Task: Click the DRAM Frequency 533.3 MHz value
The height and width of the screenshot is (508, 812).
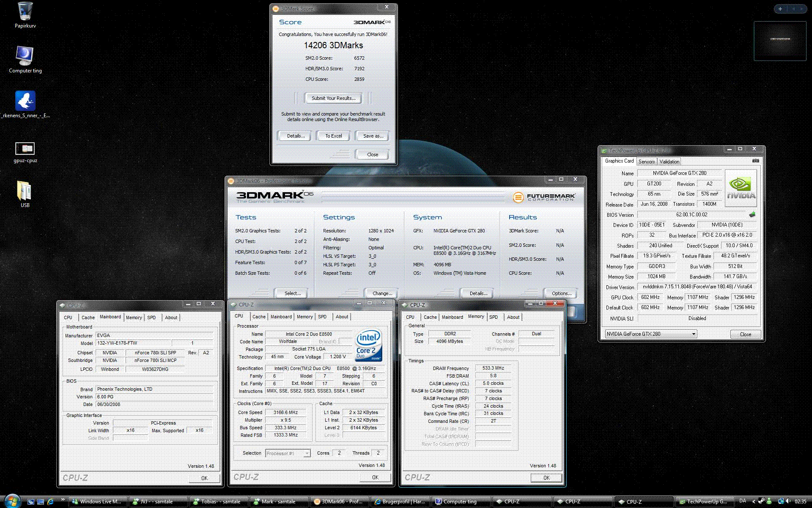Action: [x=493, y=368]
